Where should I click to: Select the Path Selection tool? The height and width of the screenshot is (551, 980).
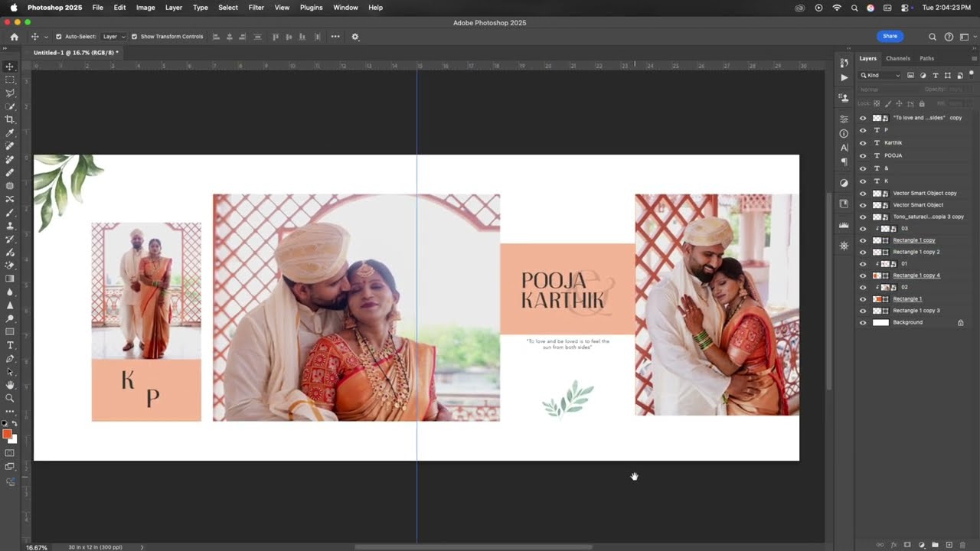coord(10,371)
